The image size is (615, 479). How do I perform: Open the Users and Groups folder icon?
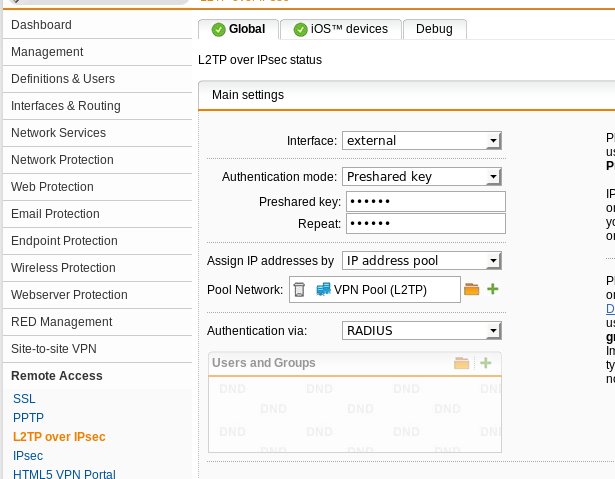point(461,363)
